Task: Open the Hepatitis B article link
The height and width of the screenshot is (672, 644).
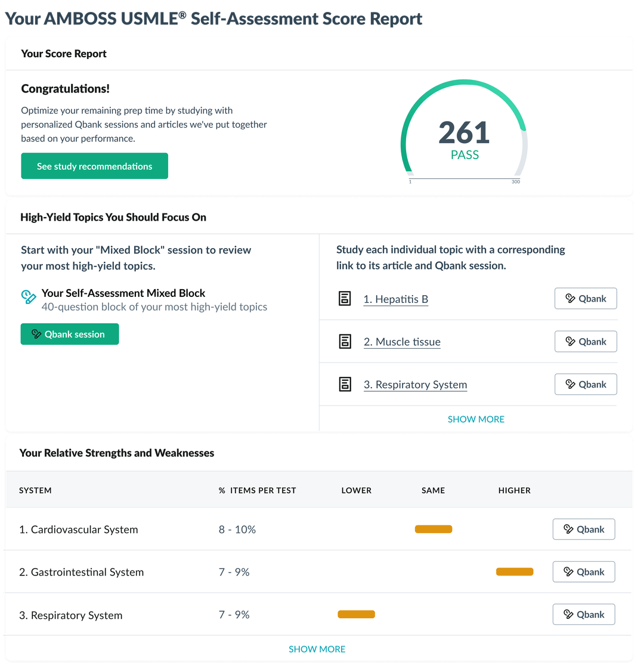Action: [x=395, y=299]
